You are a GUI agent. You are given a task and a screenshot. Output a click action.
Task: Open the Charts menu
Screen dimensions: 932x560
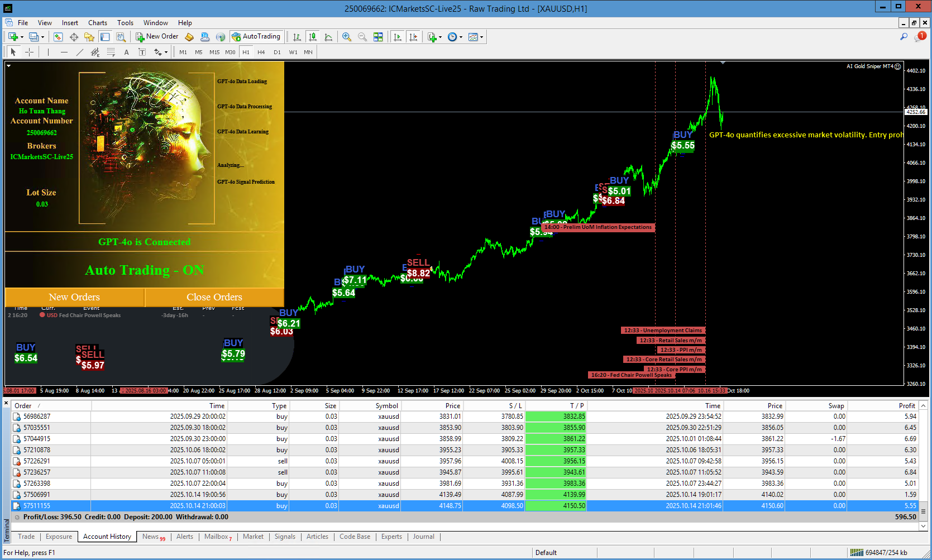click(x=98, y=23)
